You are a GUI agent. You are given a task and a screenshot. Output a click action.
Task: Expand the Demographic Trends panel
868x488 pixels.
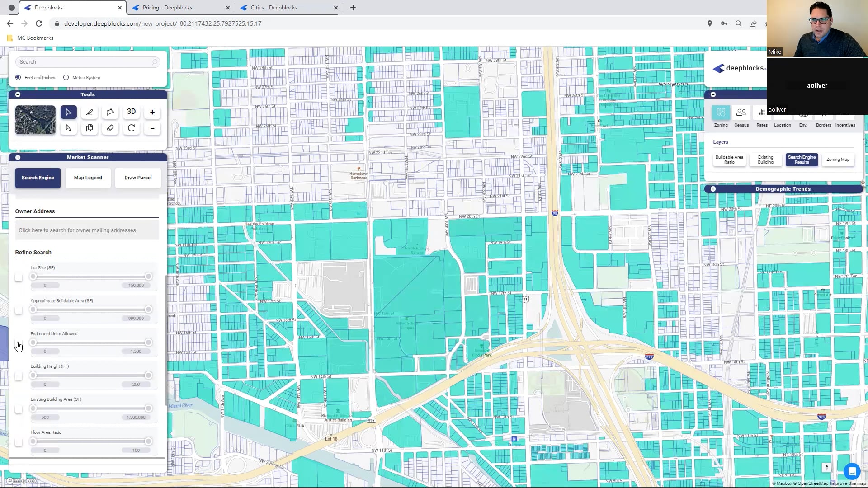click(x=713, y=189)
